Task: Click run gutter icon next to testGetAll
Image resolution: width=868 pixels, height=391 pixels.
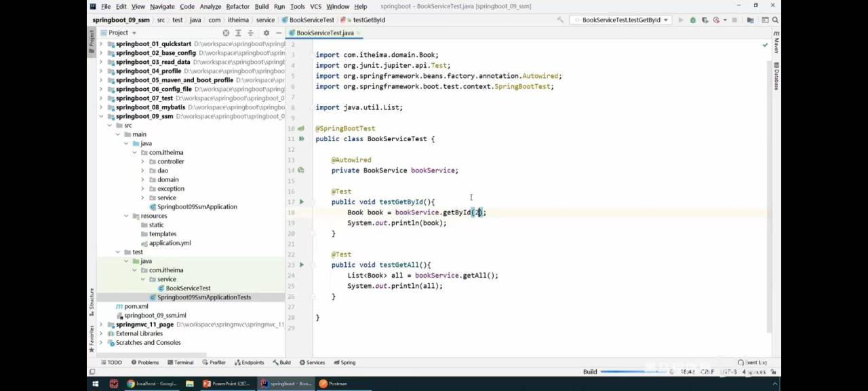Action: tap(302, 265)
